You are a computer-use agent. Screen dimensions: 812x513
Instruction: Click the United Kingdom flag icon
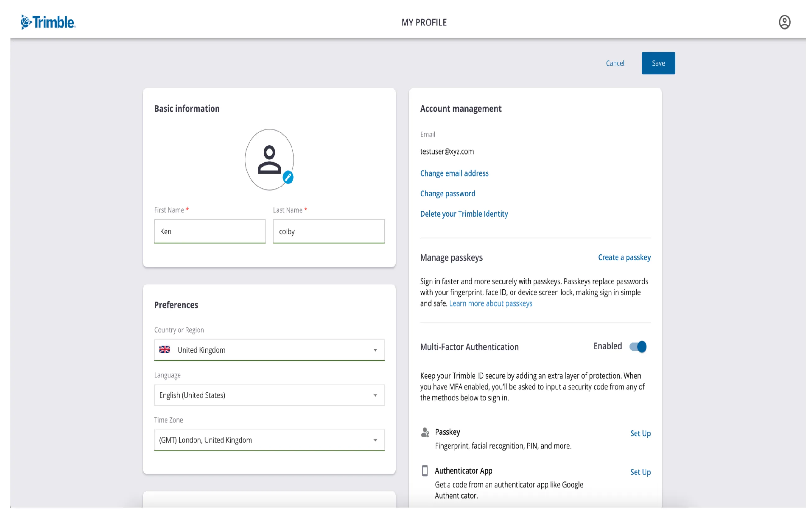[x=165, y=349]
